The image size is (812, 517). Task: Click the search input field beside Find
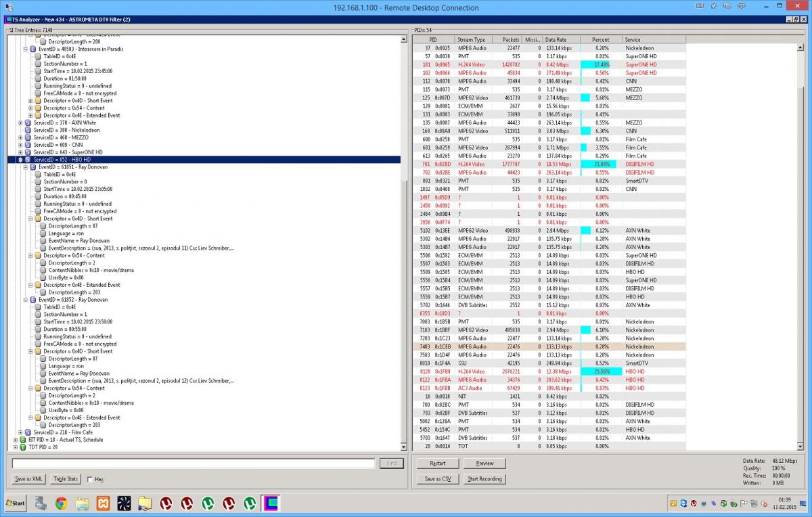tap(194, 464)
